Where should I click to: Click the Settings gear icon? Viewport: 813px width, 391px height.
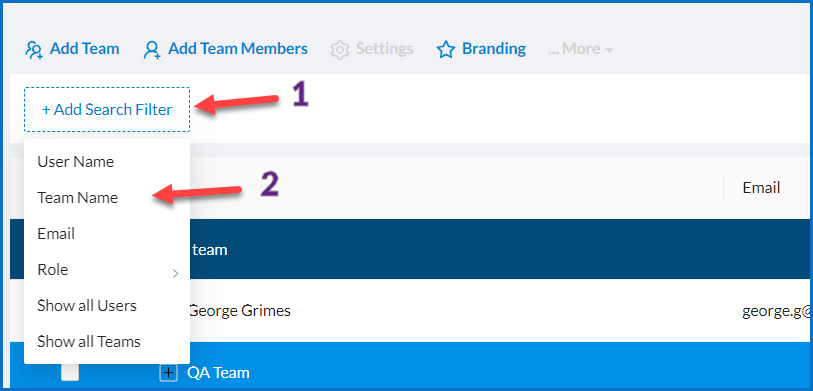pos(340,50)
